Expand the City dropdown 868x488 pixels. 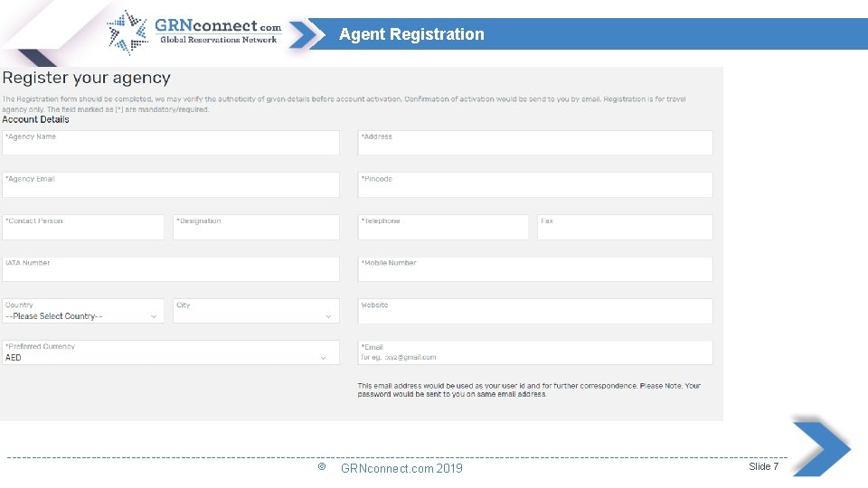257,316
